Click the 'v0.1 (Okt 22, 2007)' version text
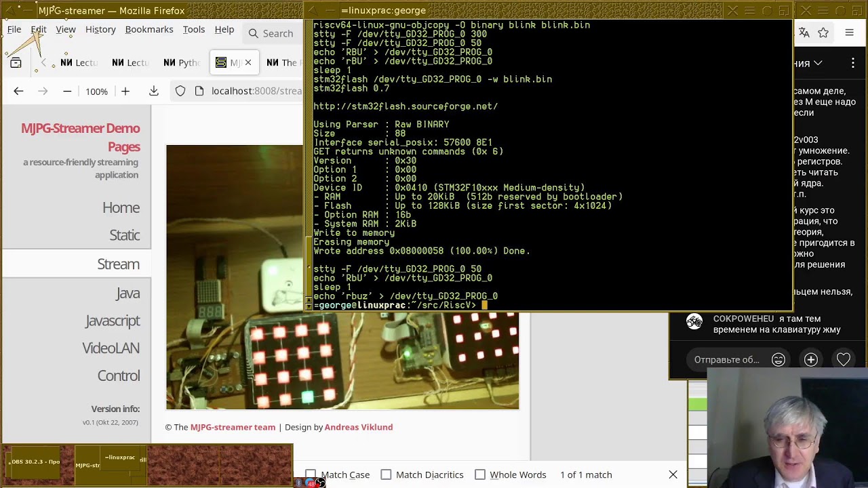Screen dimensions: 868x488 point(111,422)
